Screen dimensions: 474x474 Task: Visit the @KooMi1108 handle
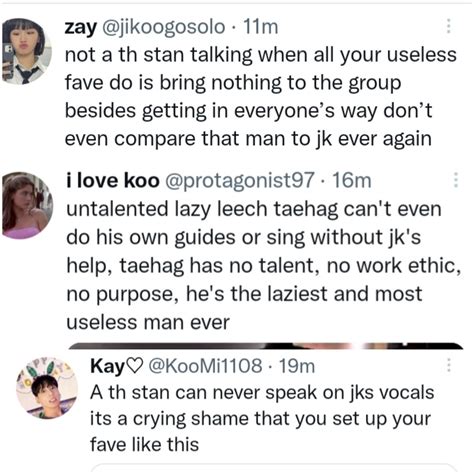tap(205, 366)
